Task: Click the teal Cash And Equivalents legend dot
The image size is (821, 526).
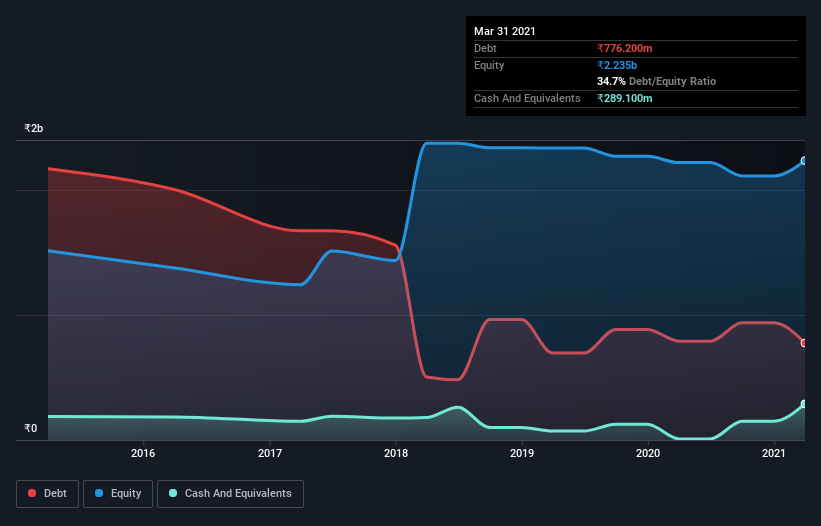Action: coord(173,493)
